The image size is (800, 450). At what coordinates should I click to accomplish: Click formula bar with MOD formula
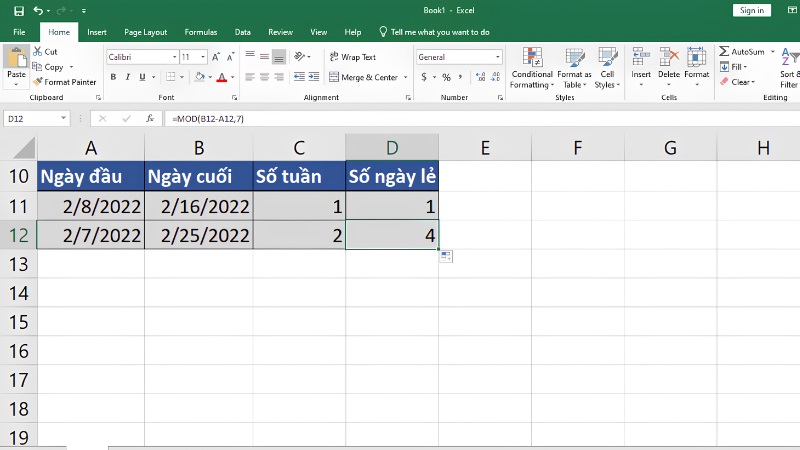coord(480,118)
